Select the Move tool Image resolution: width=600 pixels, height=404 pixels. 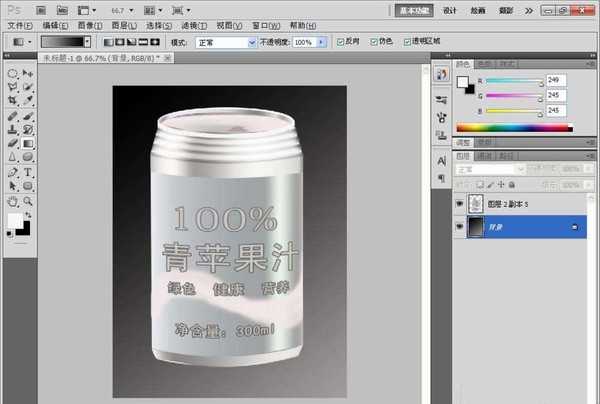27,73
